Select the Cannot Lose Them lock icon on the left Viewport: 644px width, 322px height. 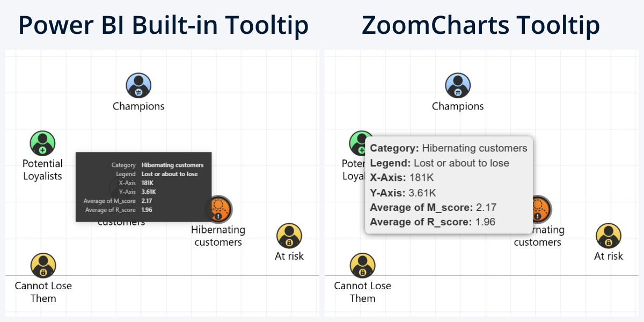coord(43,265)
